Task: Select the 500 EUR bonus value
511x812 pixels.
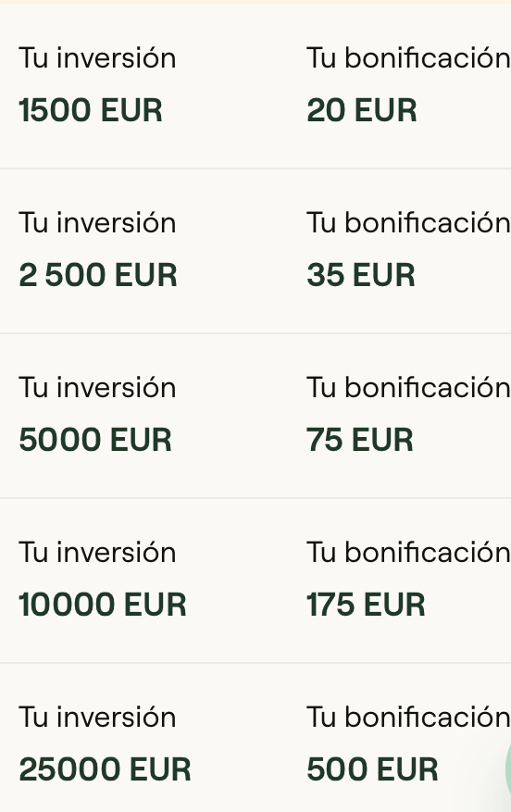Action: tap(372, 769)
